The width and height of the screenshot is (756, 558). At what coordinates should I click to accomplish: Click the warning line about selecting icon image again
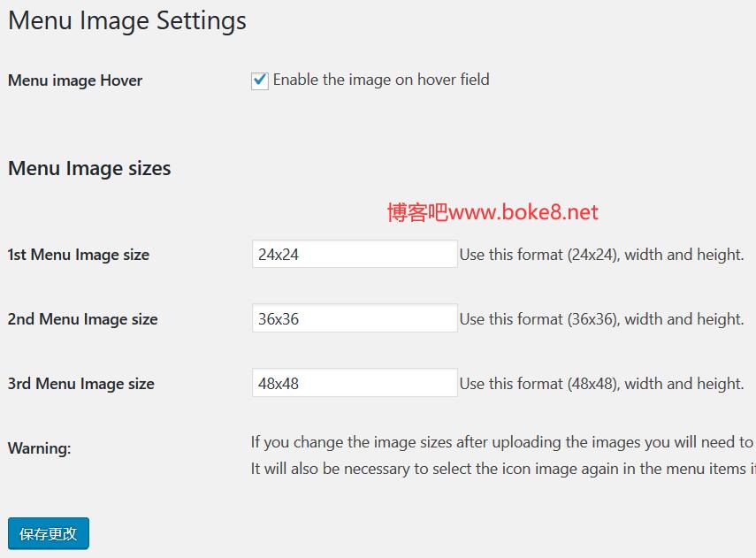503,469
